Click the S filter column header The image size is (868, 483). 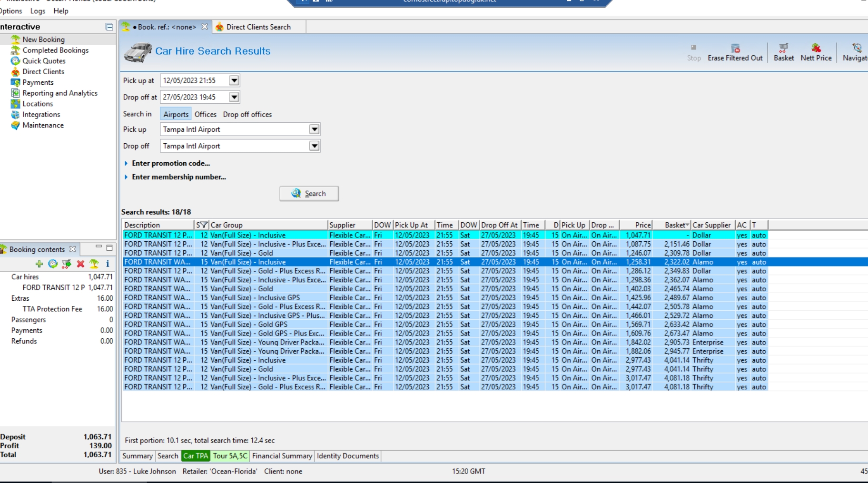pos(202,225)
